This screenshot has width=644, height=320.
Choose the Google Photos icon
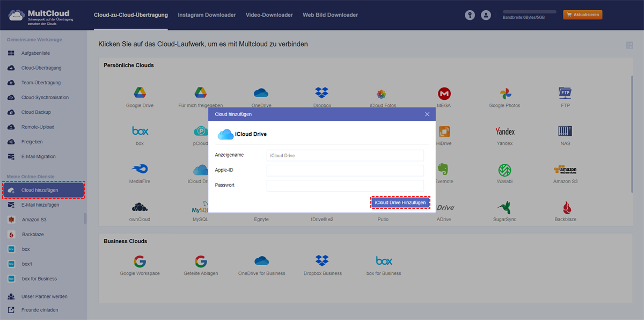[504, 93]
